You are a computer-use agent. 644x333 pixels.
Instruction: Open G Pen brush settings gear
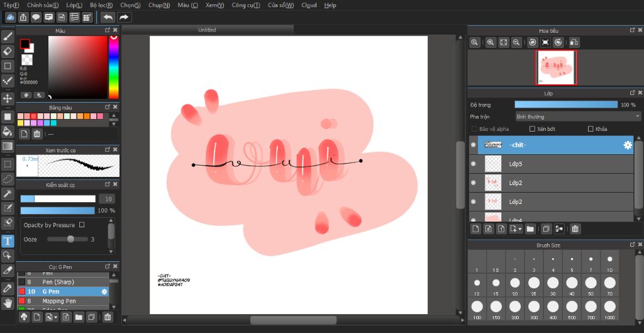point(104,291)
